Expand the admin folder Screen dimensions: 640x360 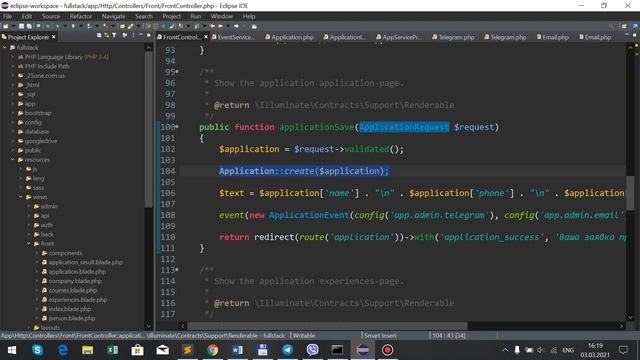29,206
